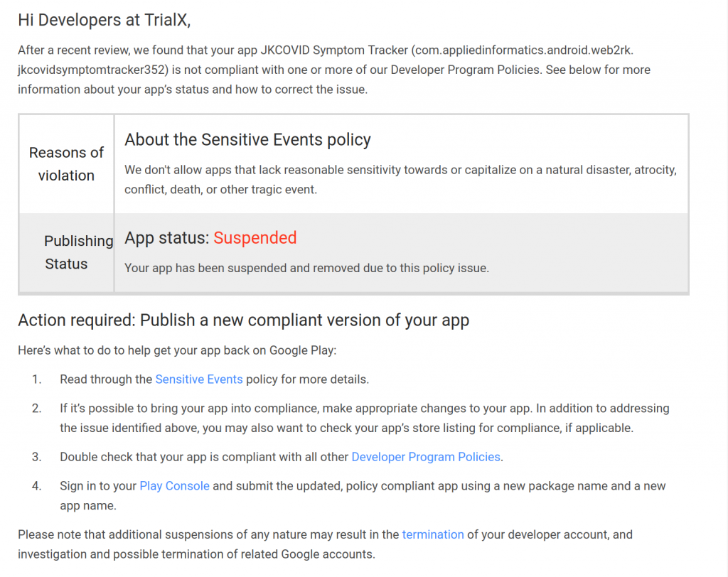Open the Developer Program Policies link
This screenshot has height=577, width=728.
tap(426, 457)
